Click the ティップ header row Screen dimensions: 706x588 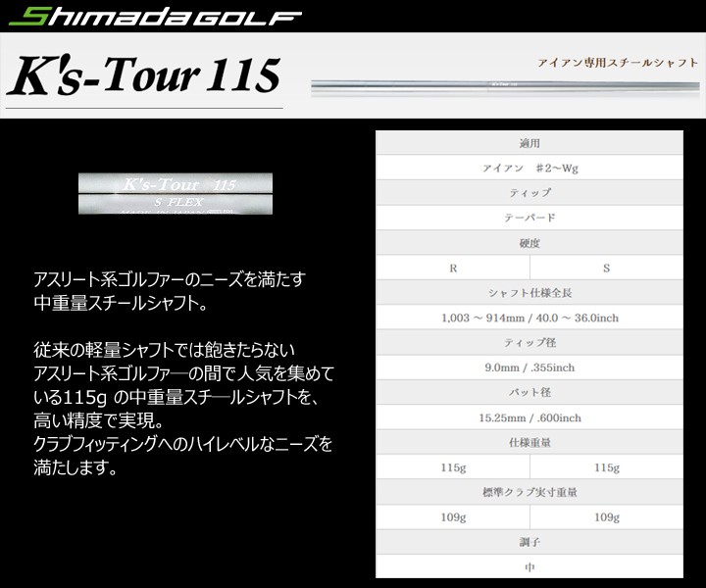[x=529, y=193]
